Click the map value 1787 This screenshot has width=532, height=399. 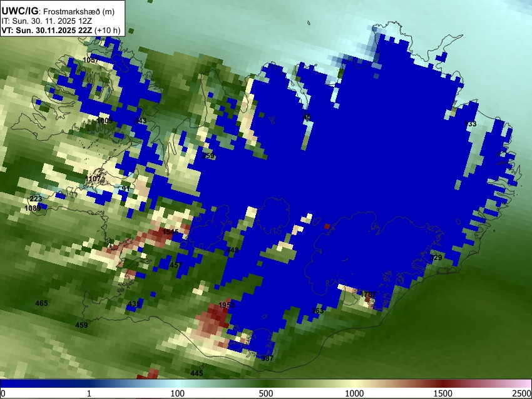(x=368, y=294)
